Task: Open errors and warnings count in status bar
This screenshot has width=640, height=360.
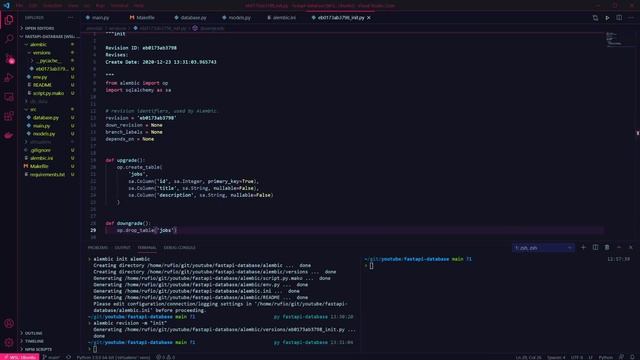Action: coord(165,357)
